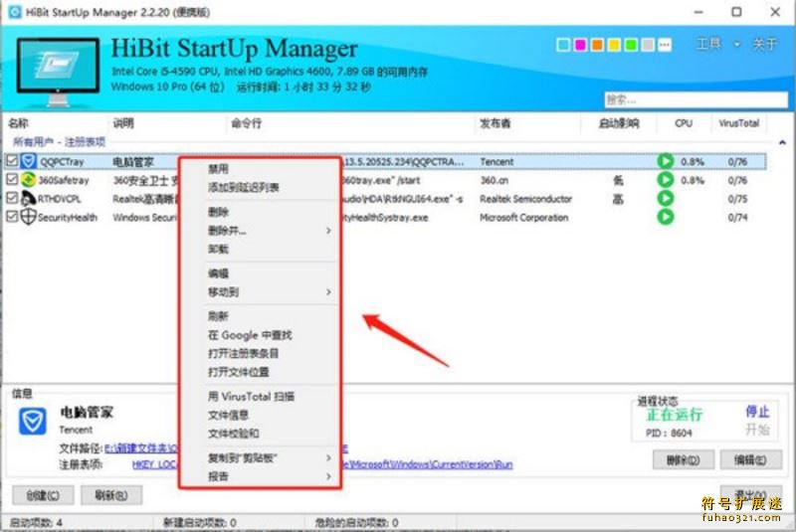
Task: Open the 关于 menu
Action: point(765,44)
